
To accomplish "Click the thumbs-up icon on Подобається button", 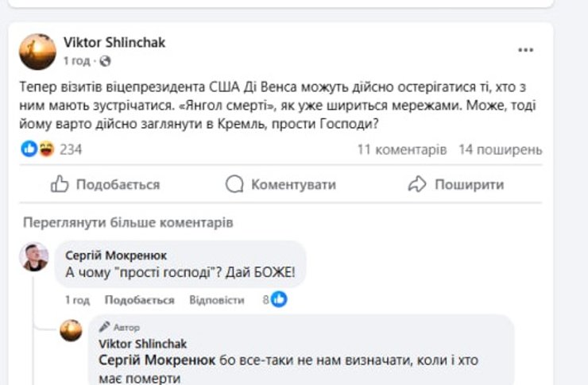I will tap(60, 185).
